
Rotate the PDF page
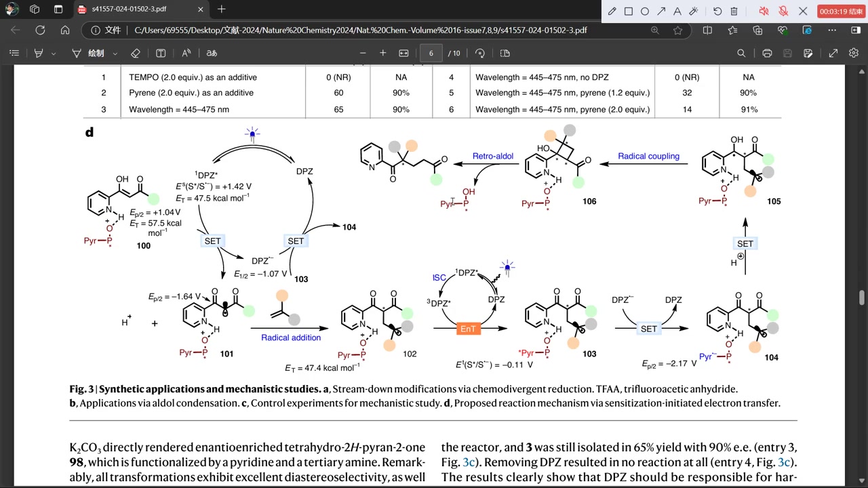[x=480, y=53]
